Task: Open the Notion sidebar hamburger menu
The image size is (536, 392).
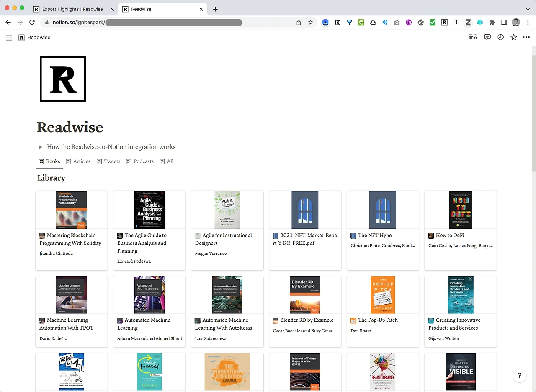Action: (x=9, y=38)
